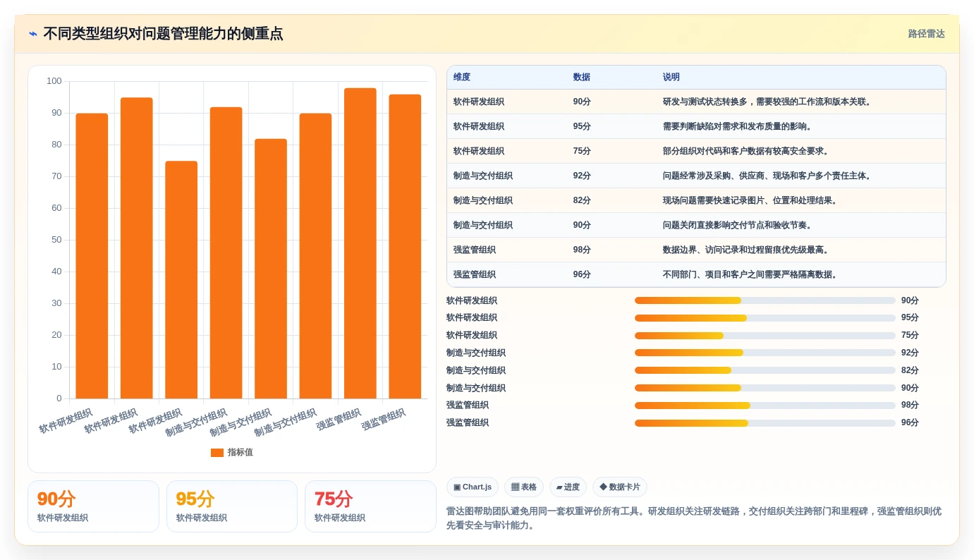Screen dimensions: 974x560
Task: Select the chart bar with value 82
Action: pos(271,269)
